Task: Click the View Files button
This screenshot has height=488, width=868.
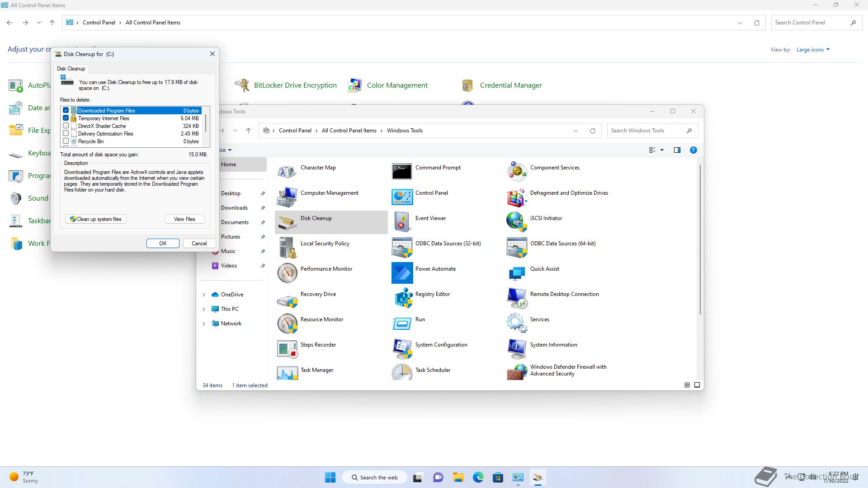Action: pyautogui.click(x=185, y=219)
